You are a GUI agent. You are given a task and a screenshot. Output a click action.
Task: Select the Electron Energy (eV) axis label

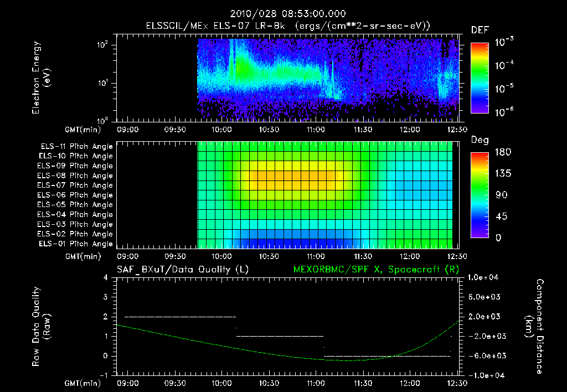(x=41, y=78)
